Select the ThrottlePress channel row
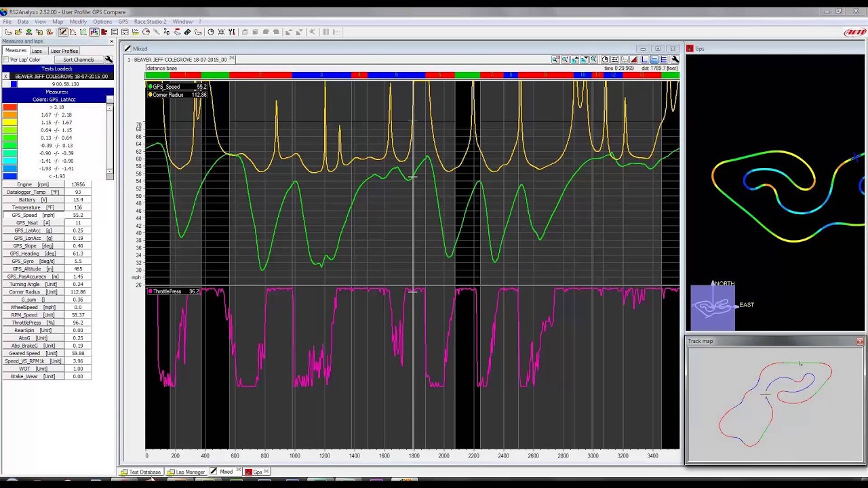Screen dimensions: 868x488 click(x=46, y=323)
